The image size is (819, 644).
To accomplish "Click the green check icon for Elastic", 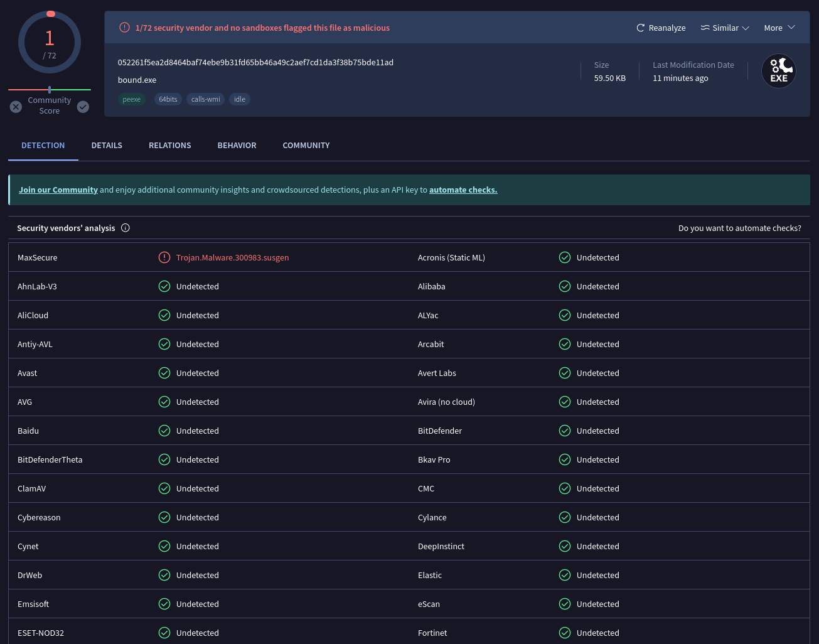I will 565,575.
